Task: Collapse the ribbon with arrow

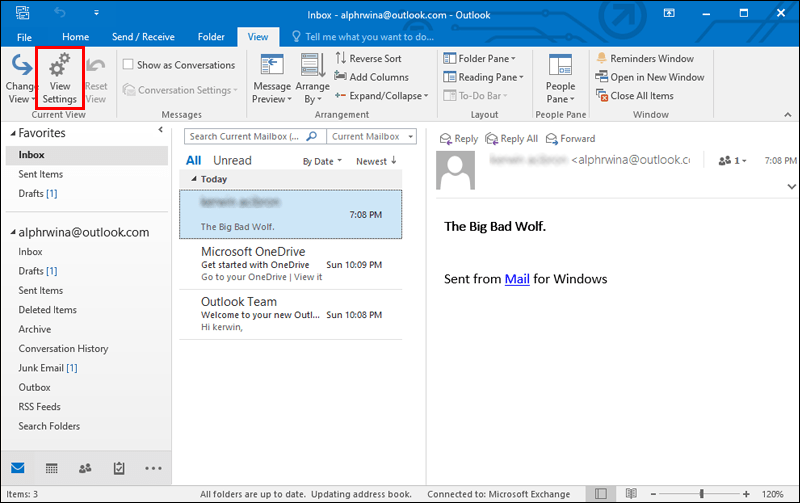Action: pyautogui.click(x=788, y=115)
